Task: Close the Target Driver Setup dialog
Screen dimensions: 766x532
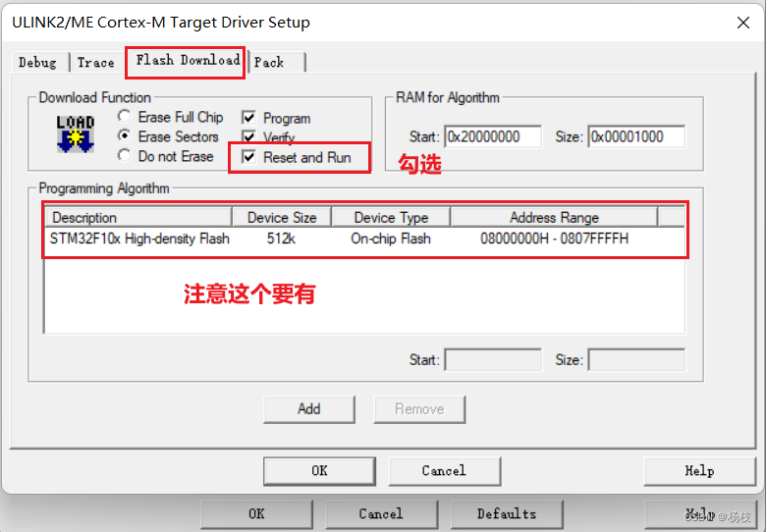Action: pos(743,23)
